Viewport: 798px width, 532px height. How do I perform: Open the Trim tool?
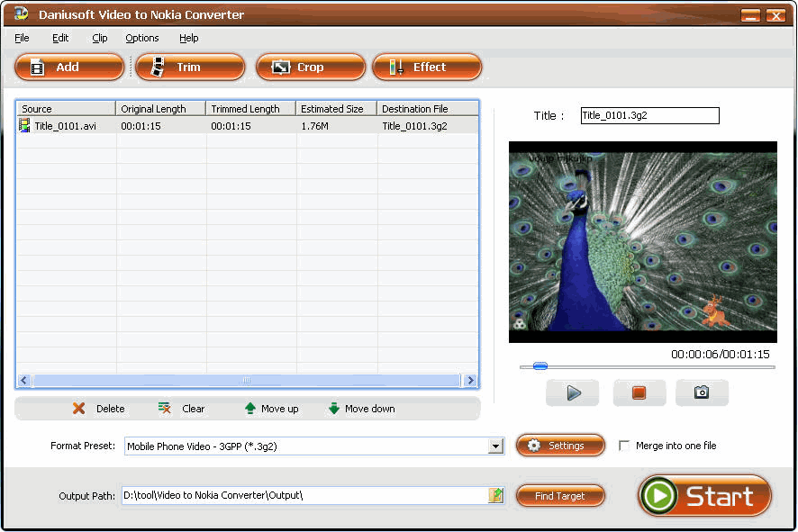[x=190, y=67]
